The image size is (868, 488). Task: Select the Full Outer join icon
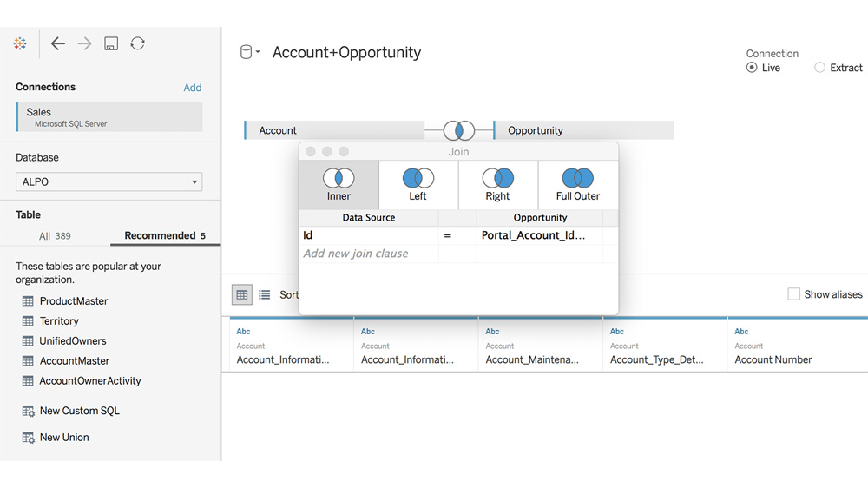pos(577,184)
